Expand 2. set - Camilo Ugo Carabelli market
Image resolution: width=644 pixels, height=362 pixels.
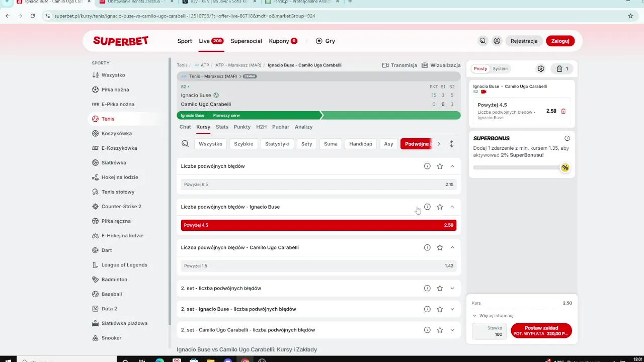coord(452,330)
